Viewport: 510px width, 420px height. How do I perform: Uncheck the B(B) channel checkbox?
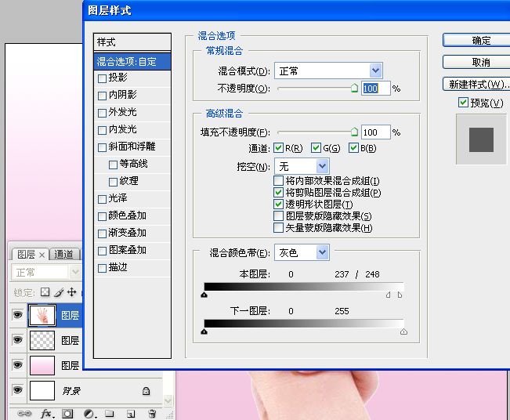[x=353, y=147]
